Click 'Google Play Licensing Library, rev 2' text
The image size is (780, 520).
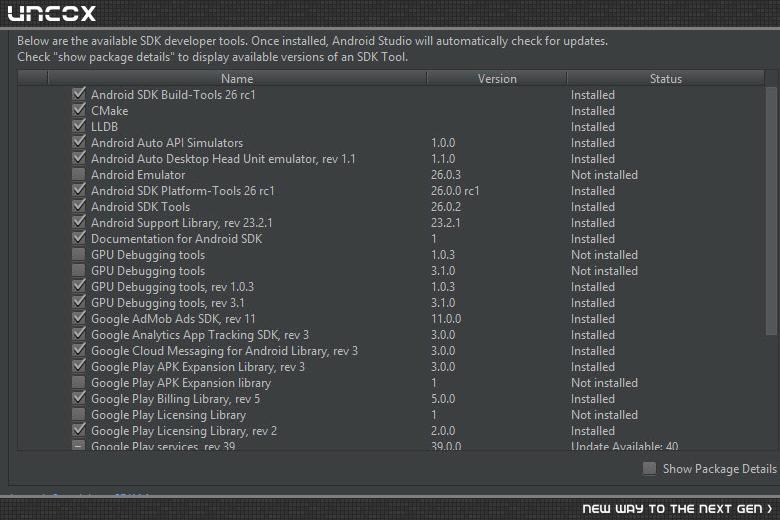pos(184,431)
